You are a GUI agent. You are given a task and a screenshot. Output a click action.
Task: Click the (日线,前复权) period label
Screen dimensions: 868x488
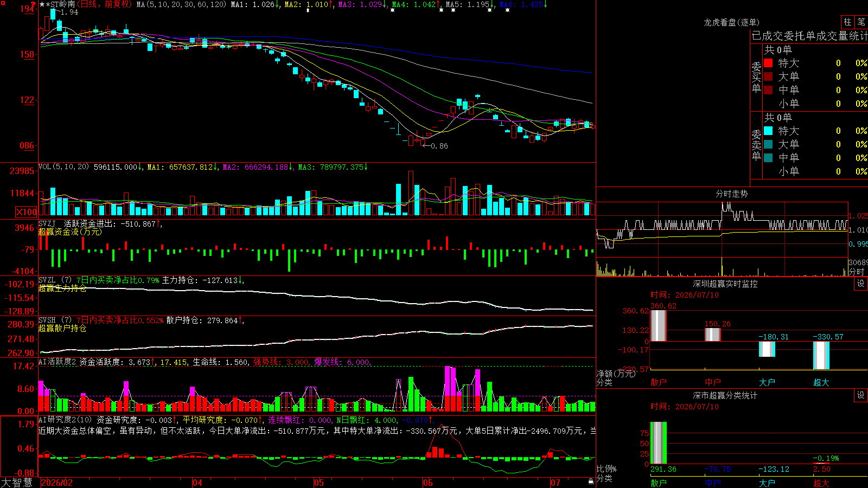point(105,5)
